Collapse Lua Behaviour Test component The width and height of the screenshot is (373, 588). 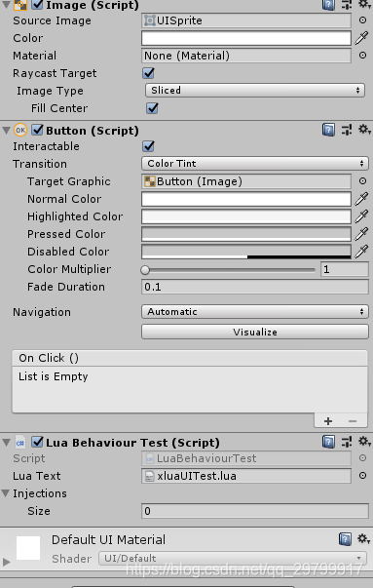(6, 443)
